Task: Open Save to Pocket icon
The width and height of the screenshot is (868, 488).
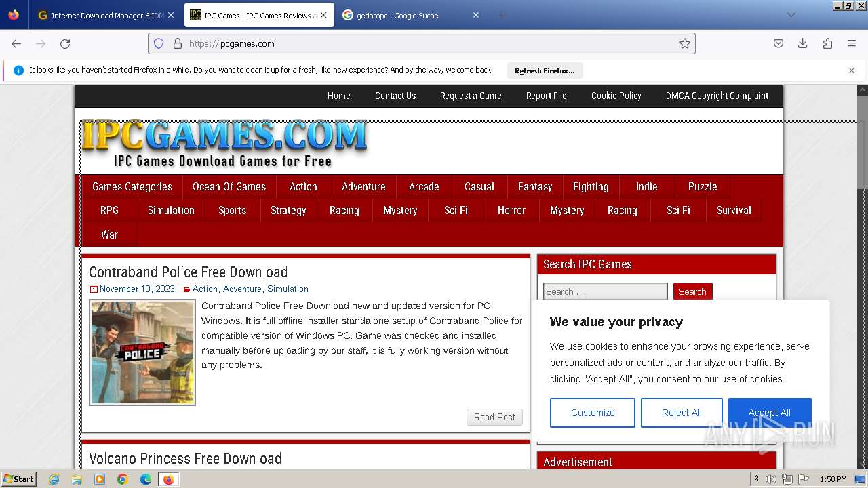Action: tap(778, 43)
